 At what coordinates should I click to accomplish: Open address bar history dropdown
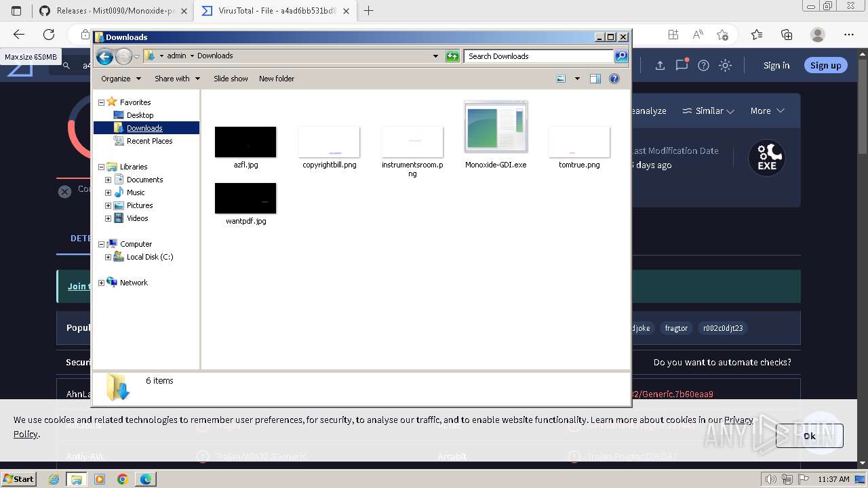tap(435, 56)
